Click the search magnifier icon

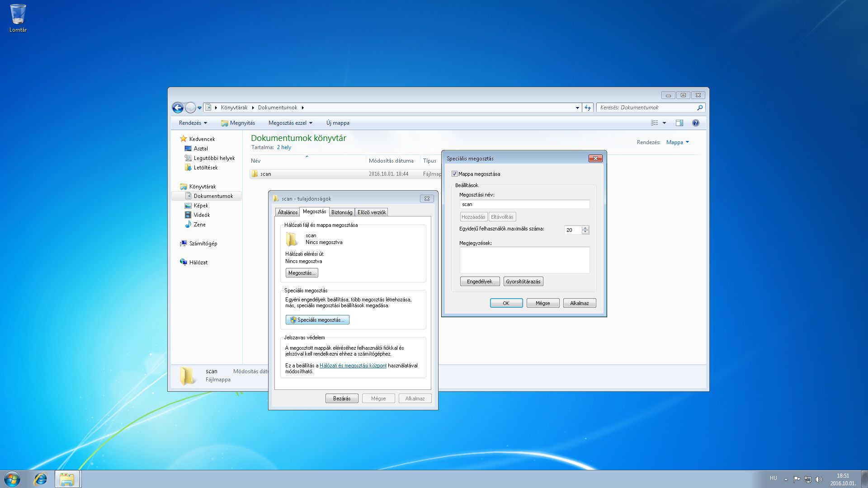(x=700, y=108)
